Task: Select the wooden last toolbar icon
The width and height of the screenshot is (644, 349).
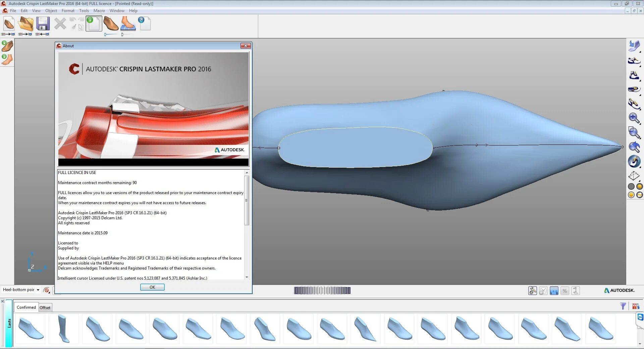Action: point(111,24)
